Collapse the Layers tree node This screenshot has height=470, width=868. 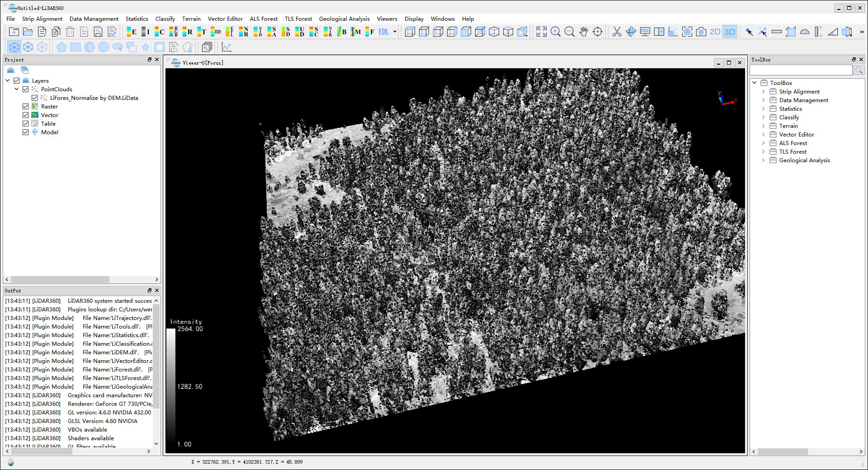(8, 81)
